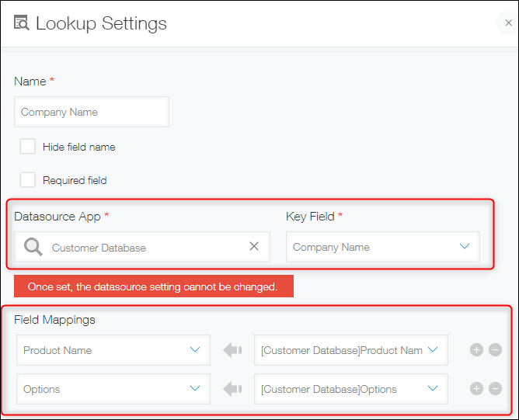Clear the Customer Database datasource selection
519x420 pixels.
point(254,247)
